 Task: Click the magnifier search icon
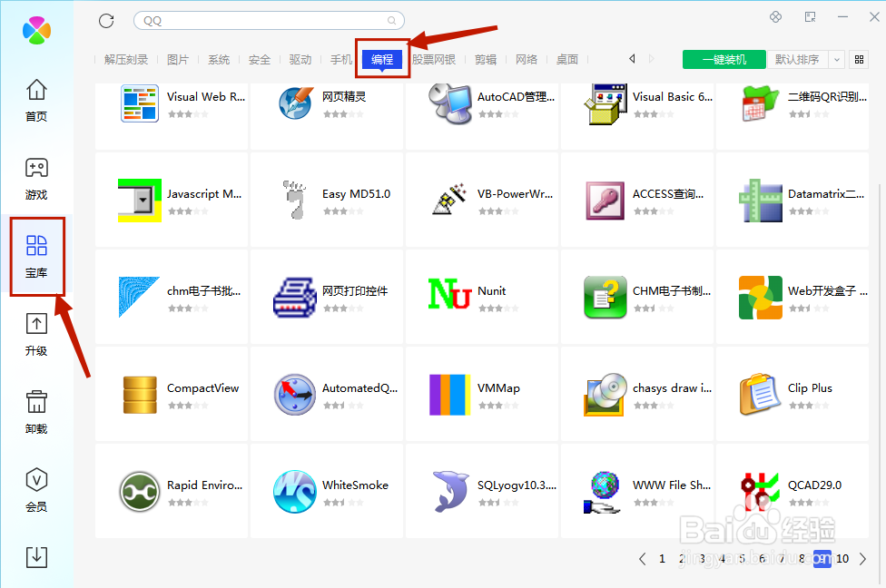click(x=391, y=21)
